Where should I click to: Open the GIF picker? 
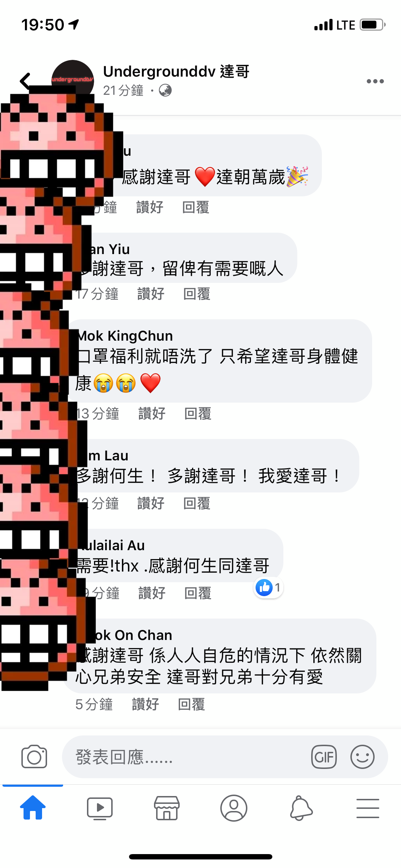point(324,756)
